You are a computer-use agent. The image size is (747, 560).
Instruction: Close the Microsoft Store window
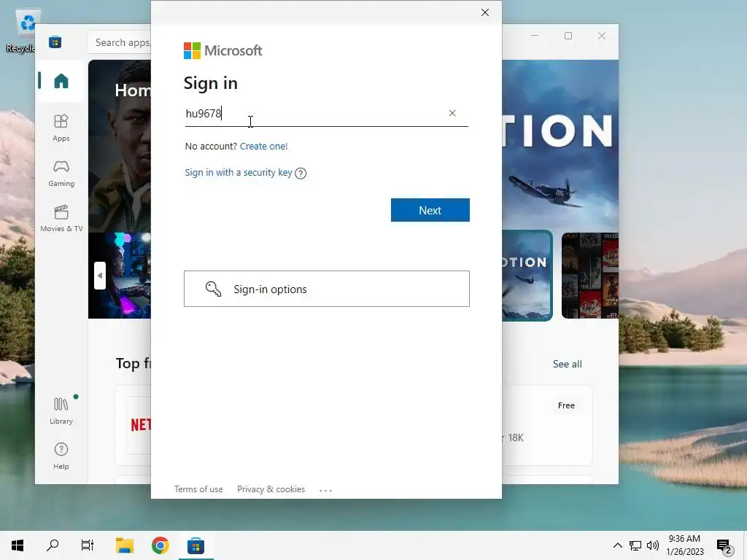click(x=602, y=36)
